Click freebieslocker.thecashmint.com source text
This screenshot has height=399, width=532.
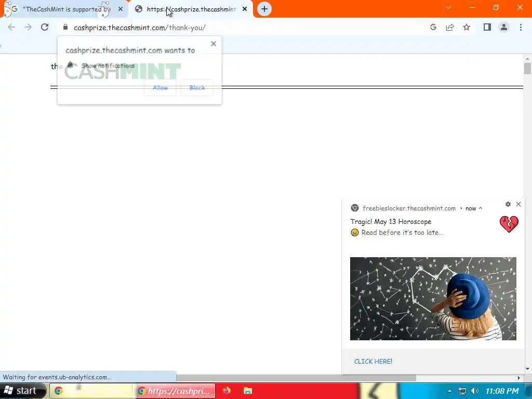click(409, 208)
